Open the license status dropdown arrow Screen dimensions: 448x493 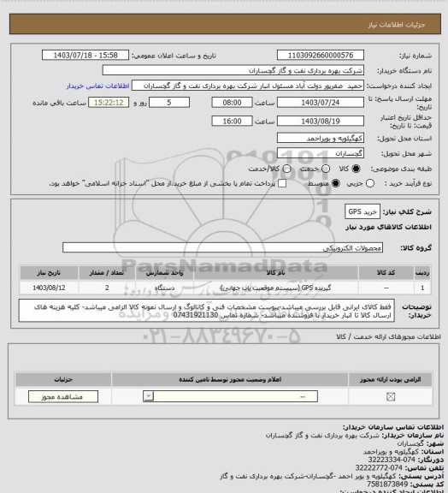point(148,396)
